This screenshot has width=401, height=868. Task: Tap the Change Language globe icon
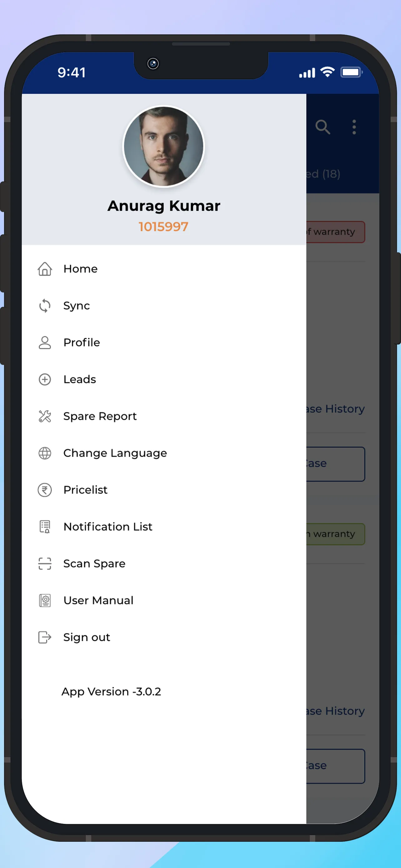(45, 453)
